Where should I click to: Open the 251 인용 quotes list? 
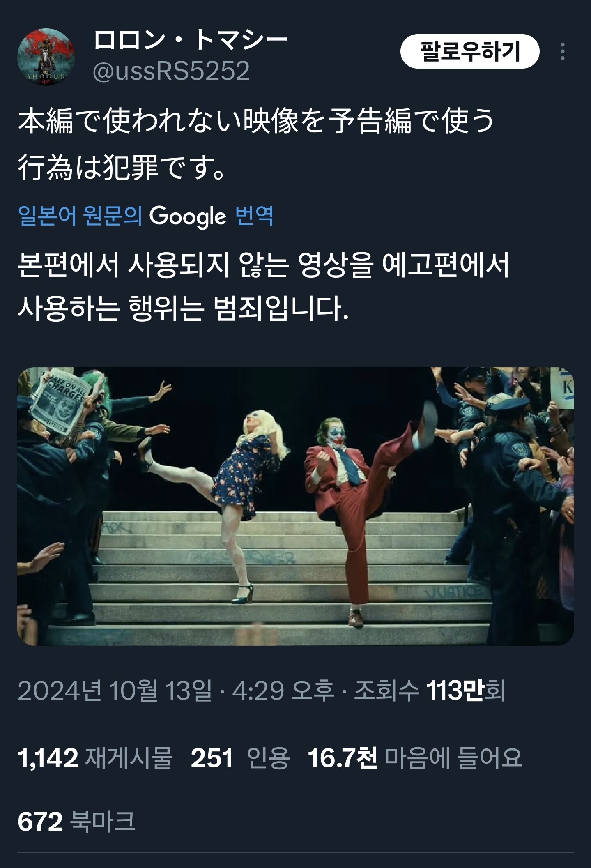tap(240, 758)
